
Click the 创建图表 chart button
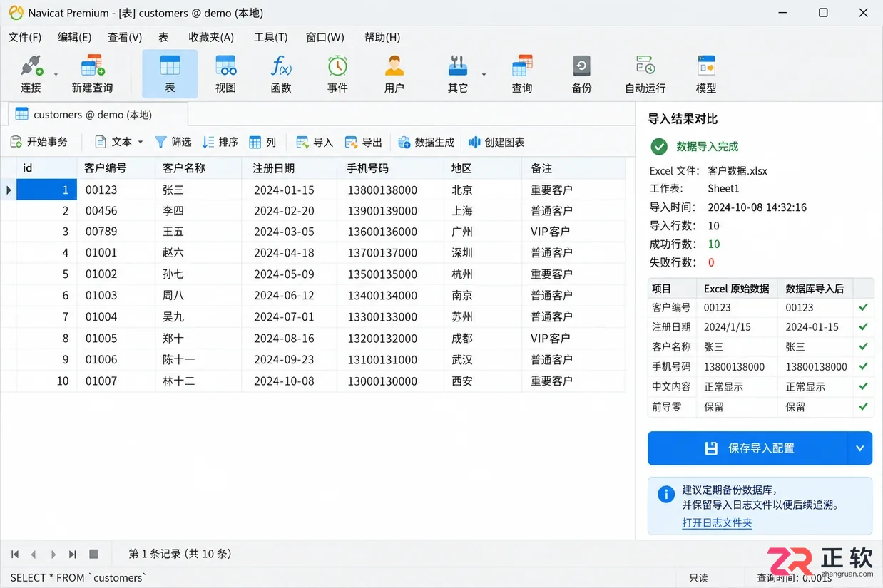(x=496, y=142)
